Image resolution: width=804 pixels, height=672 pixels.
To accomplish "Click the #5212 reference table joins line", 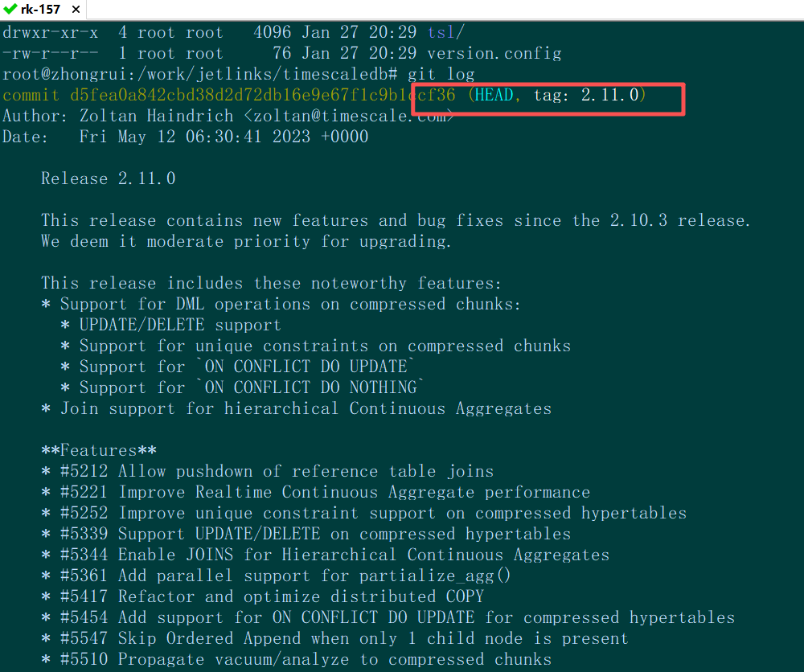I will (267, 471).
